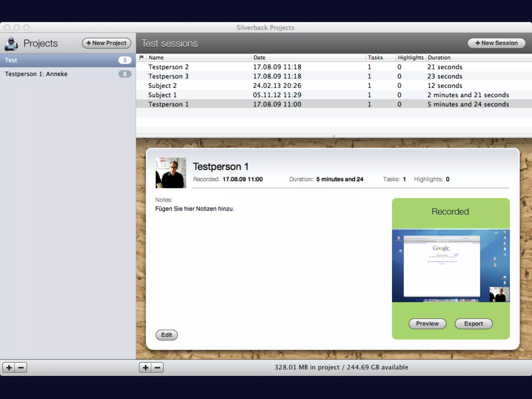Click the New Session button
The height and width of the screenshot is (399, 532).
tap(496, 43)
